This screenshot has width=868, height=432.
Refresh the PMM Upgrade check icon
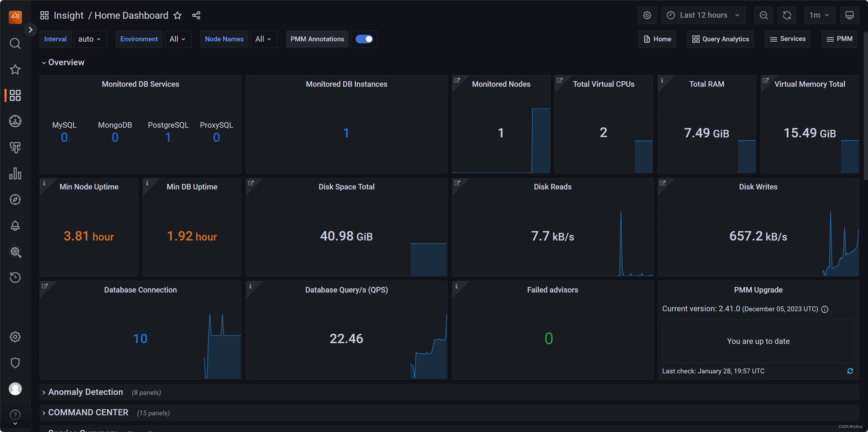click(850, 371)
